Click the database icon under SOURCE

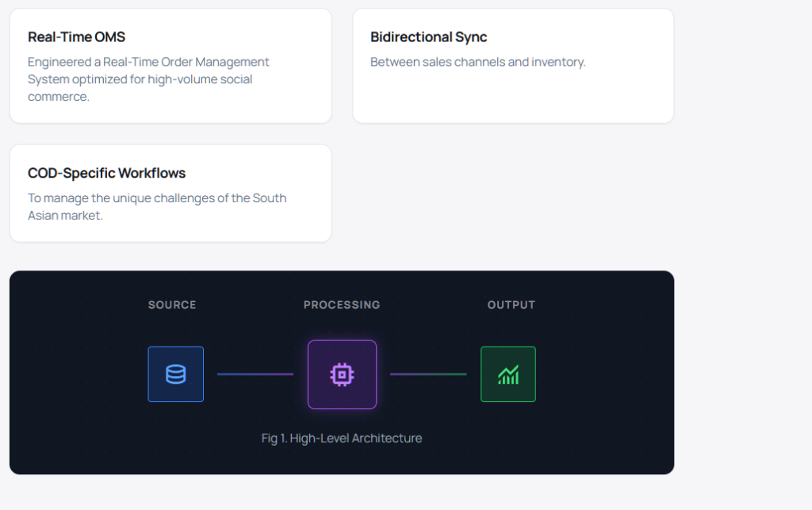coord(175,374)
